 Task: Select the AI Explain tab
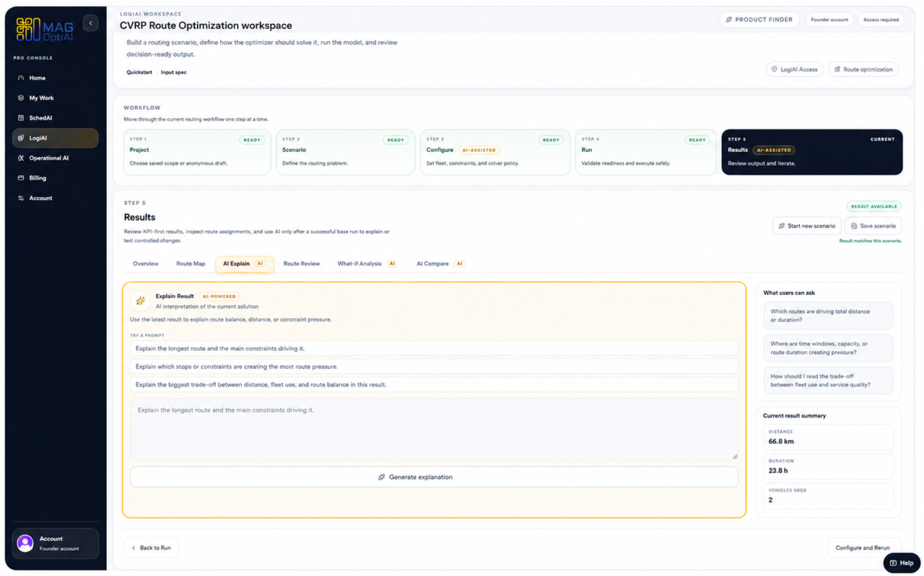[244, 264]
